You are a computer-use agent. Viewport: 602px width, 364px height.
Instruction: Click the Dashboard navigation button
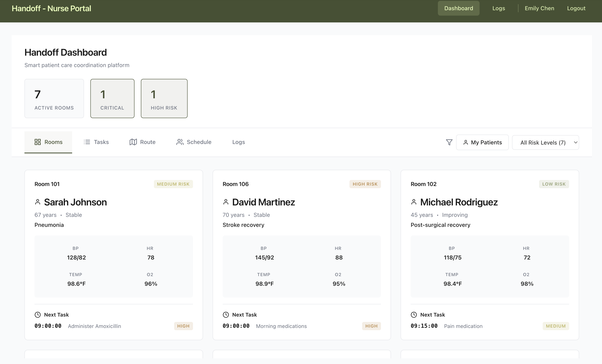pos(458,8)
